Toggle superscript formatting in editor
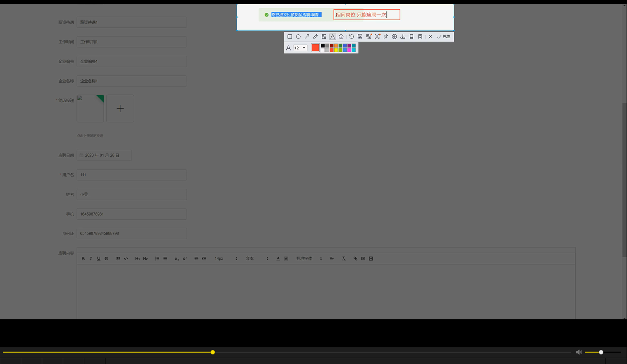Screen dimensions: 627x364 click(x=184, y=259)
